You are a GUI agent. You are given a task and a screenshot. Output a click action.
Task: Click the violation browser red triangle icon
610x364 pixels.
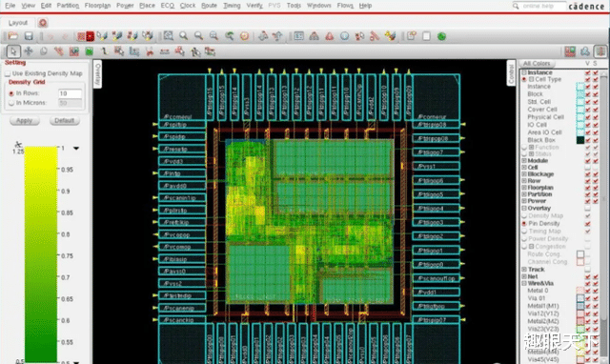click(330, 36)
